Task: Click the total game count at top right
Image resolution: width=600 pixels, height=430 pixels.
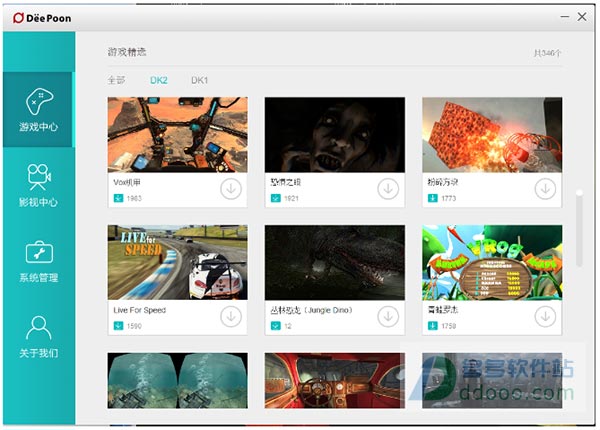Action: tap(547, 53)
